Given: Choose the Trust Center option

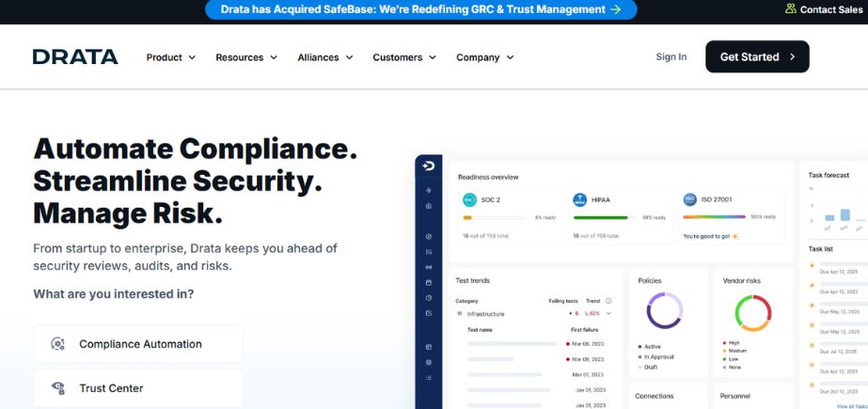Looking at the screenshot, I should pos(138,388).
